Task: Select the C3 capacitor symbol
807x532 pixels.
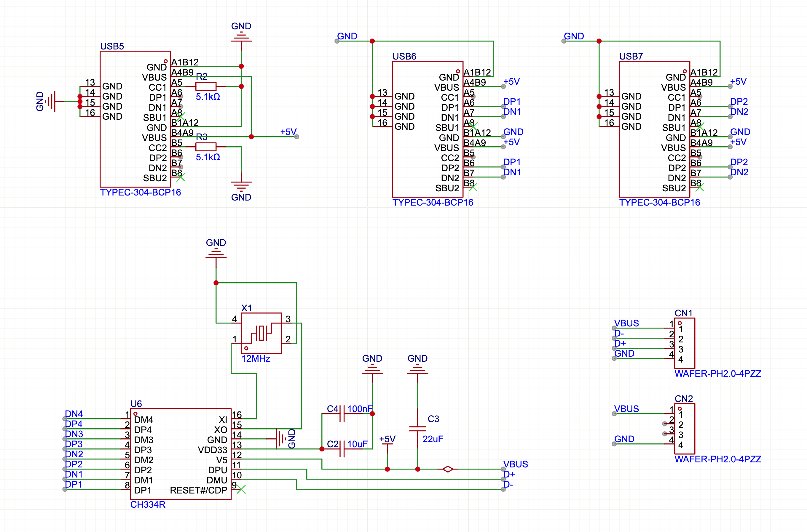Action: (418, 429)
